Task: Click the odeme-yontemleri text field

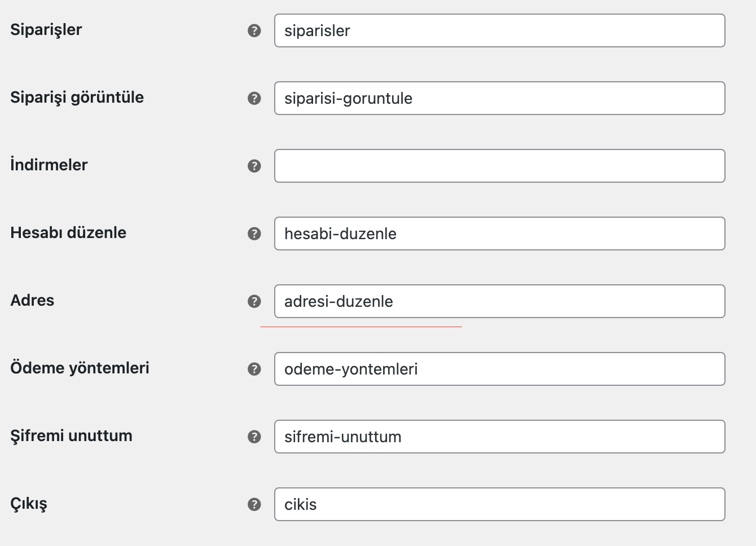Action: (499, 369)
